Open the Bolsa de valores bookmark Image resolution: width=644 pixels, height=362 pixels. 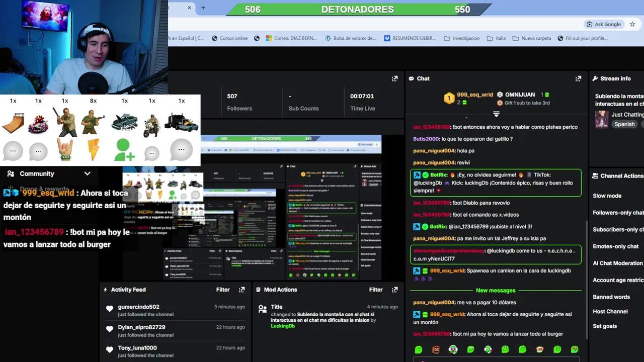click(x=351, y=38)
